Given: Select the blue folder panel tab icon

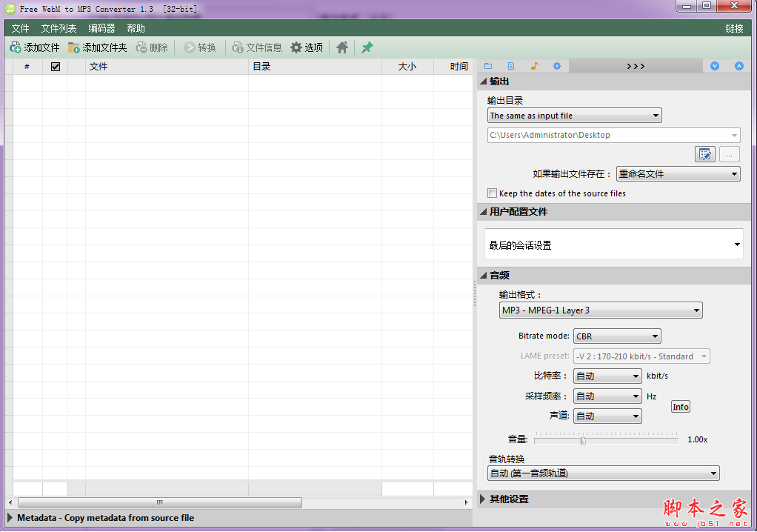Looking at the screenshot, I should 488,66.
